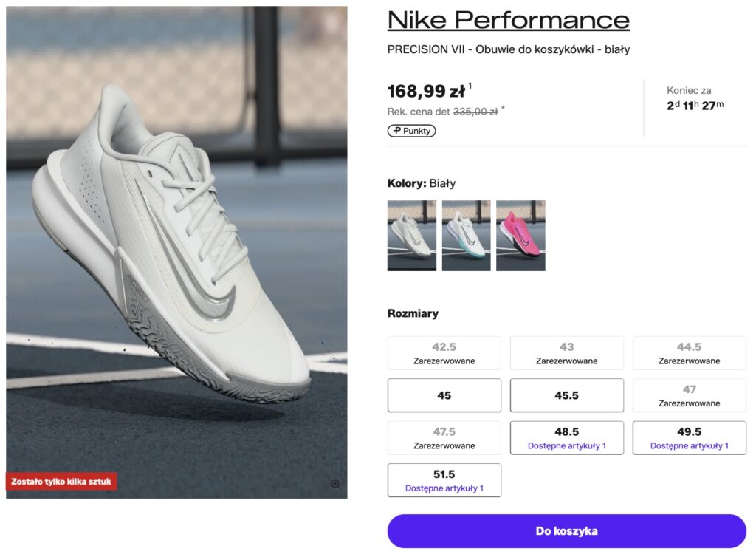Click the reserved size 44.5 option

[x=689, y=353]
